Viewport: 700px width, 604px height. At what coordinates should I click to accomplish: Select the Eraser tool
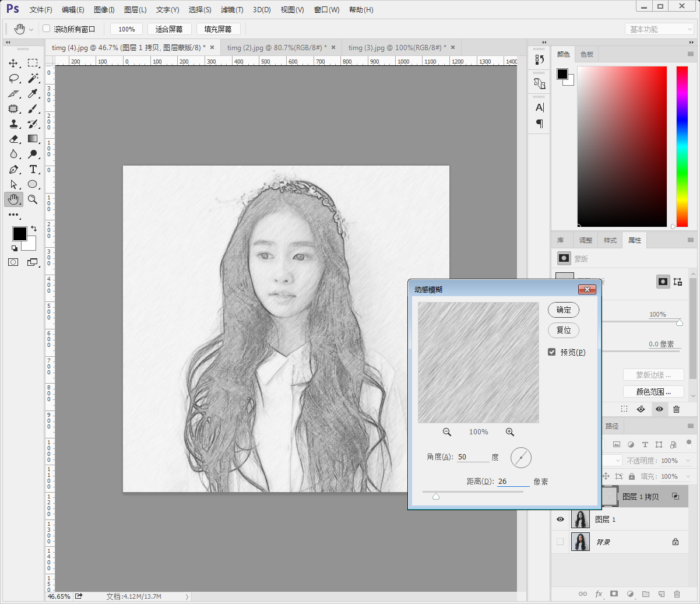pyautogui.click(x=13, y=139)
